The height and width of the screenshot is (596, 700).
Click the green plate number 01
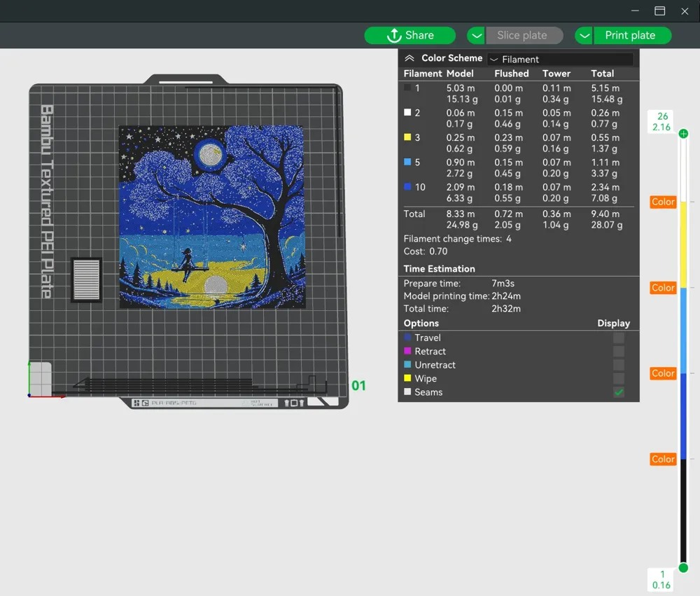[x=358, y=386]
